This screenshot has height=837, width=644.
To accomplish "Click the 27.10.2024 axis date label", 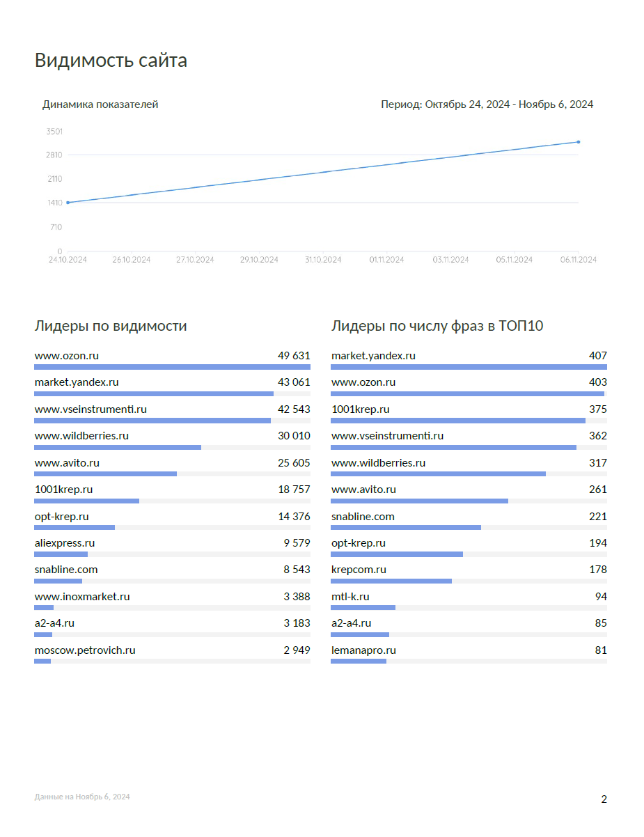I will pyautogui.click(x=195, y=260).
